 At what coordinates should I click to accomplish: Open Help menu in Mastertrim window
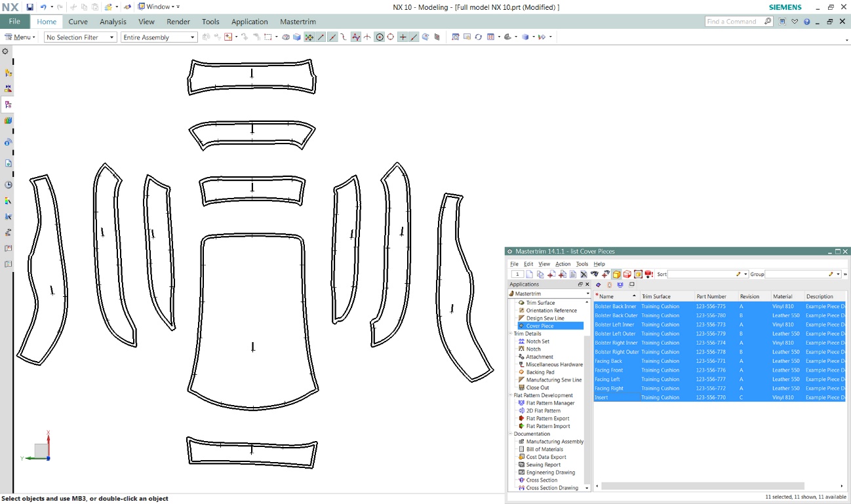pyautogui.click(x=599, y=264)
